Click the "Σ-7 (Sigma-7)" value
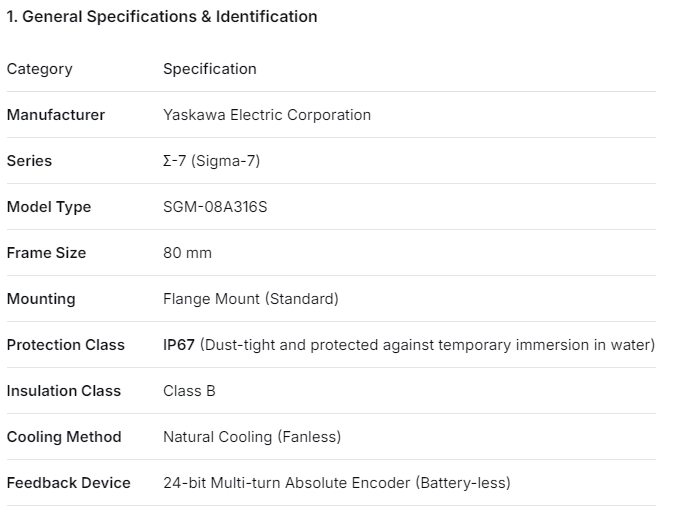Viewport: 688px width, 519px height. pos(211,161)
